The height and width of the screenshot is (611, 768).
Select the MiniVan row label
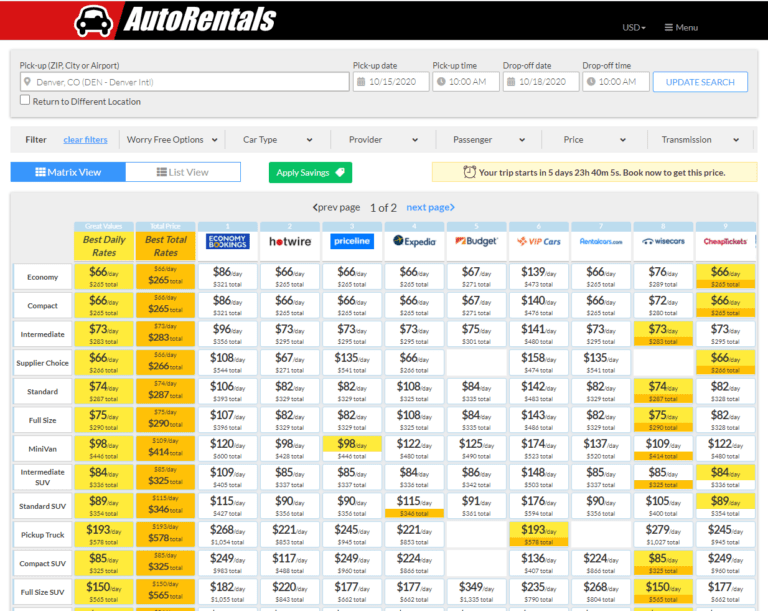pos(43,449)
